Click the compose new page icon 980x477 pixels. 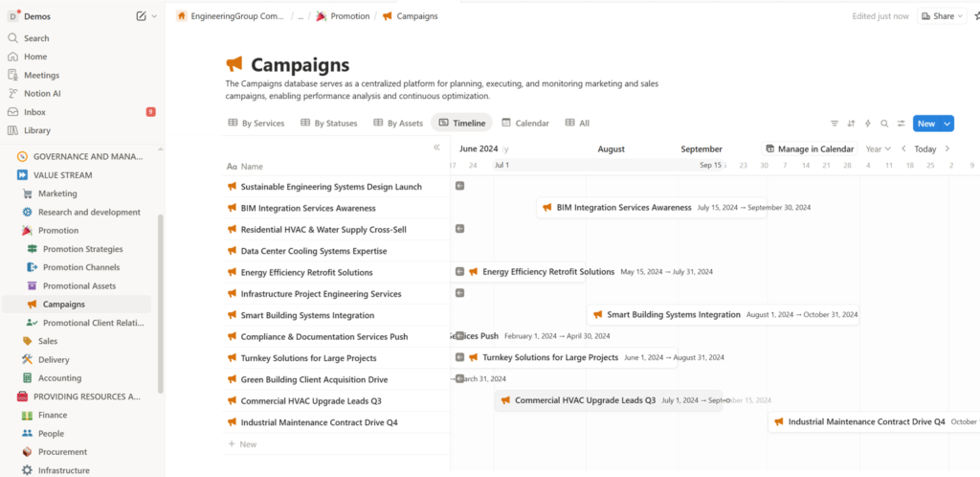coord(142,16)
